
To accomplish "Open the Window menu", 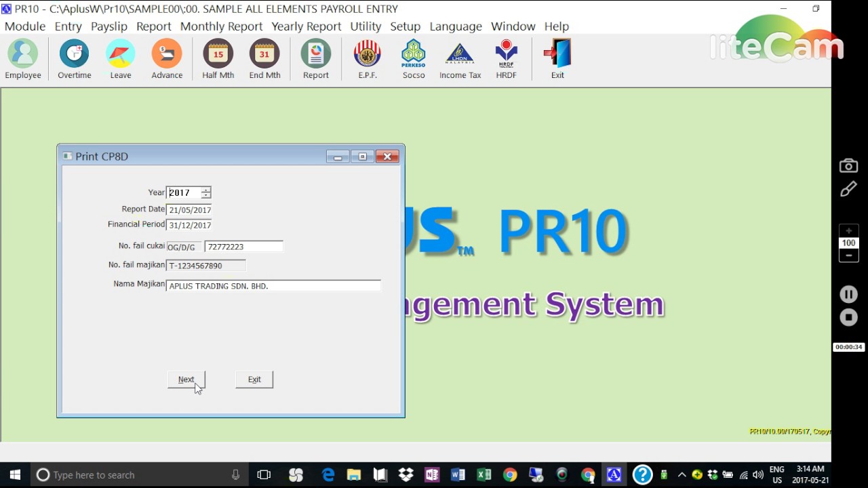I will point(513,26).
